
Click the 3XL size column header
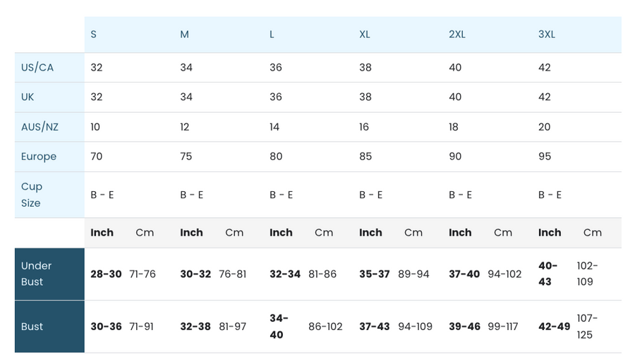[546, 35]
